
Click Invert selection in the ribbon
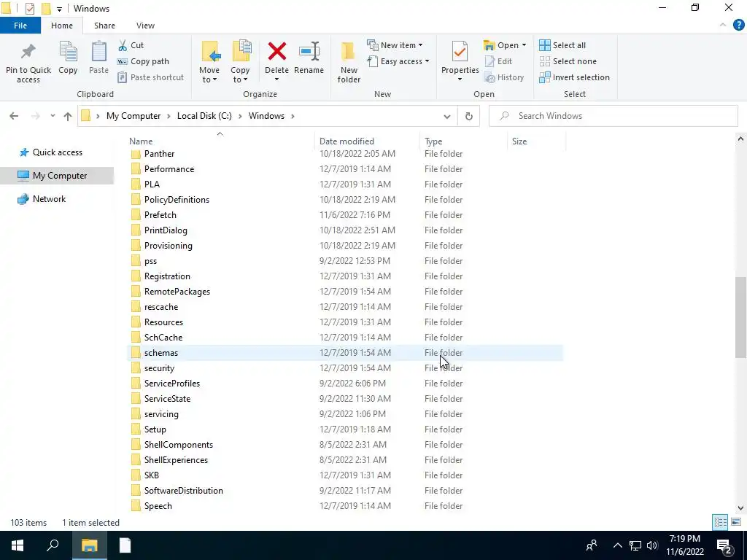pyautogui.click(x=574, y=77)
